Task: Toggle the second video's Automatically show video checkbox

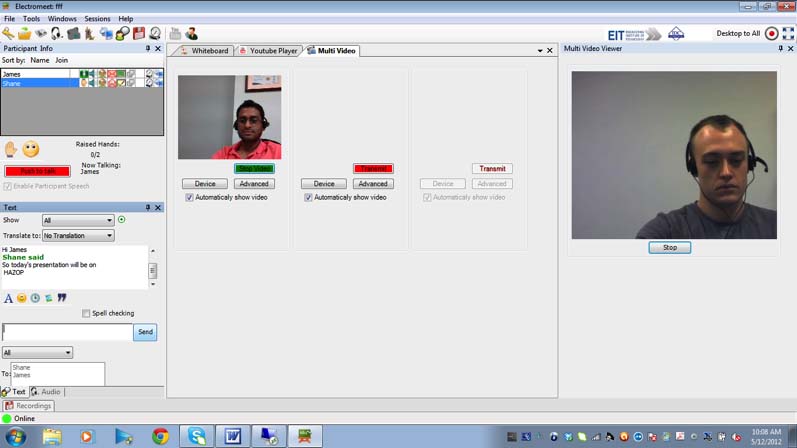Action: pyautogui.click(x=308, y=197)
